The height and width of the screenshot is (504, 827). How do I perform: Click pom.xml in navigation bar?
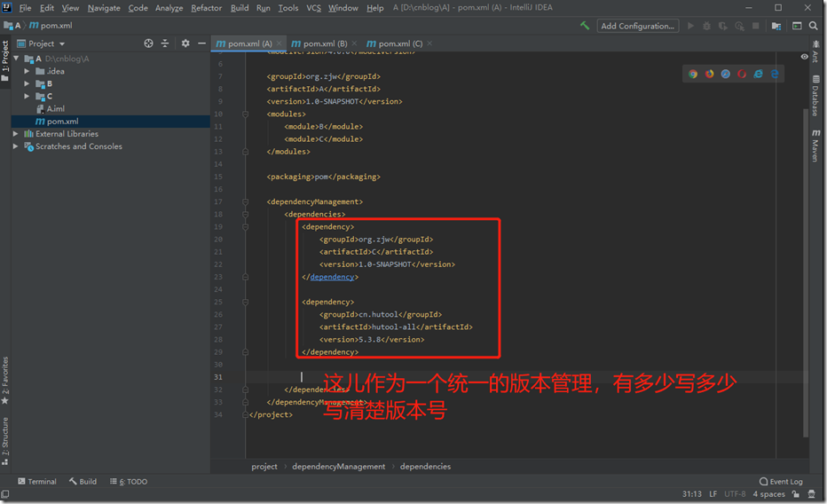pos(51,26)
